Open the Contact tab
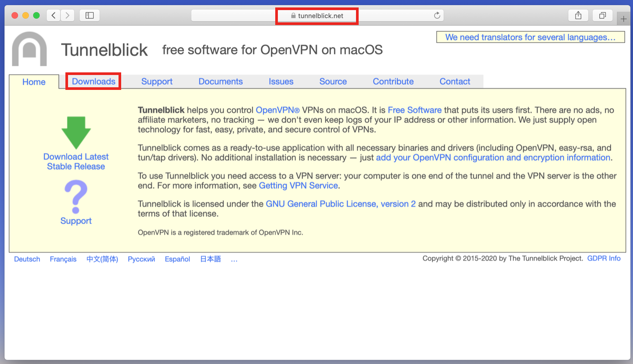This screenshot has width=633, height=364. (x=455, y=82)
